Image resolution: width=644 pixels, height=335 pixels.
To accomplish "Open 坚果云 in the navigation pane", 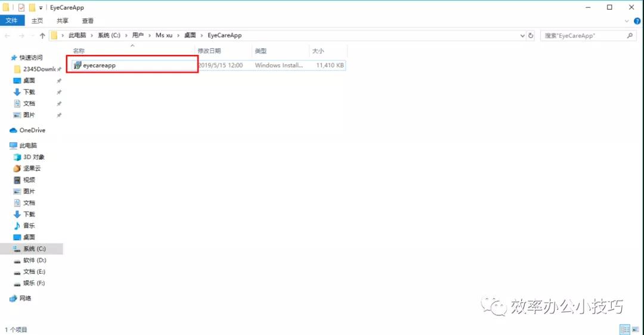I will [x=31, y=168].
